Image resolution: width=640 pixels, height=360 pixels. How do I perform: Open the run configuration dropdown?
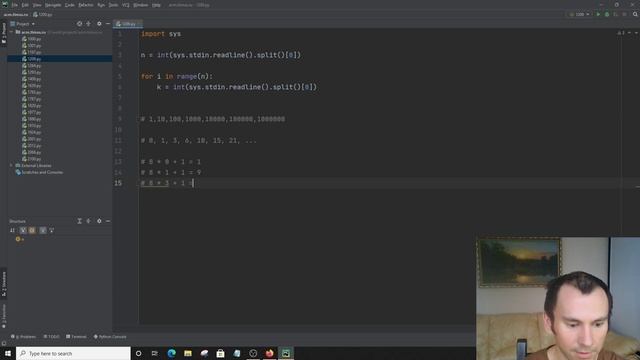[x=579, y=14]
